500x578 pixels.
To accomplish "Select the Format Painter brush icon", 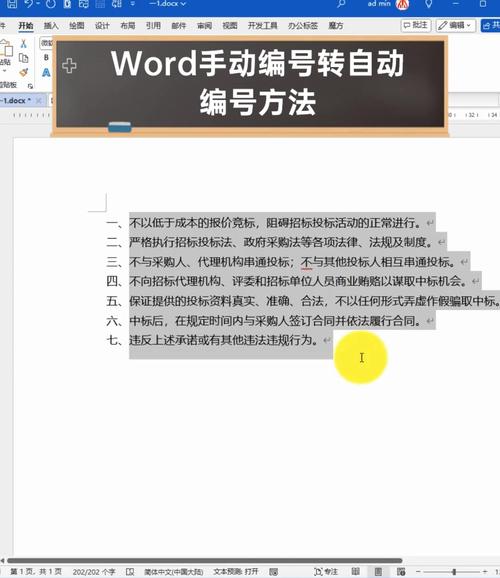I will [x=24, y=72].
